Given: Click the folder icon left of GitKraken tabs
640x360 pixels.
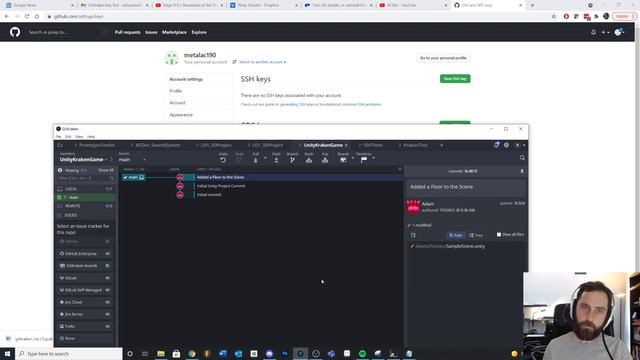Looking at the screenshot, I should [x=60, y=145].
